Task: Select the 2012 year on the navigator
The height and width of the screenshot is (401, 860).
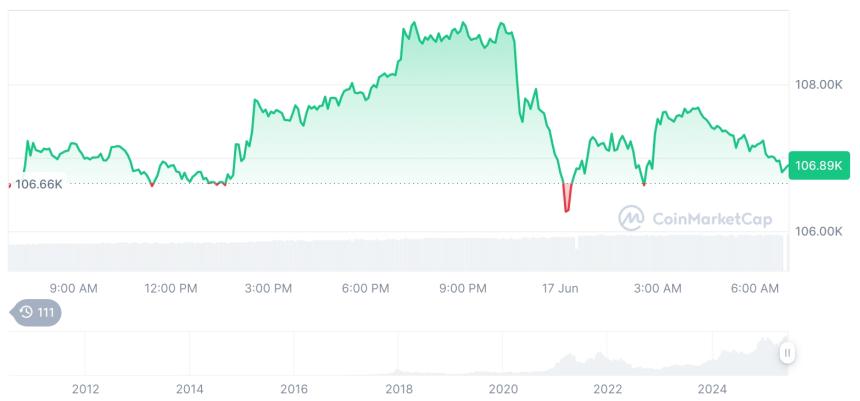Action: (x=86, y=388)
